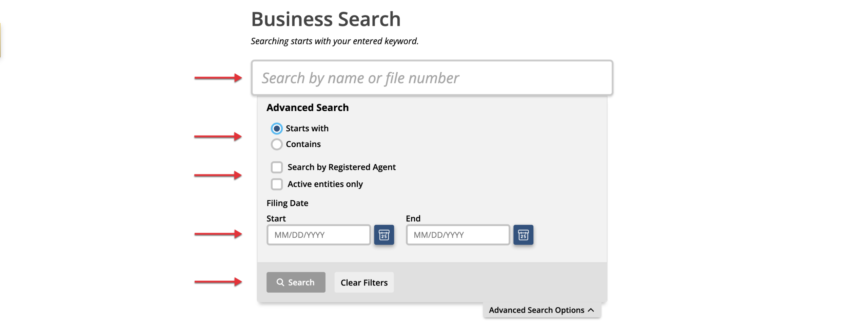Focus the name or file number field
This screenshot has height=328, width=868.
(432, 78)
